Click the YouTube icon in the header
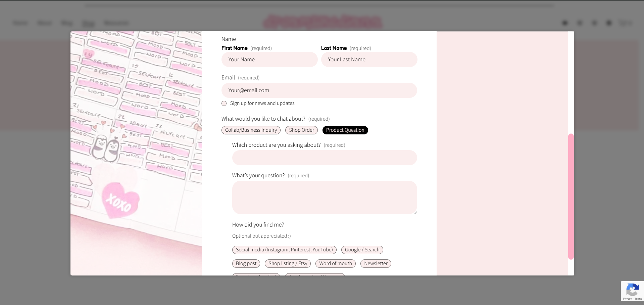The image size is (644, 305). click(x=595, y=23)
